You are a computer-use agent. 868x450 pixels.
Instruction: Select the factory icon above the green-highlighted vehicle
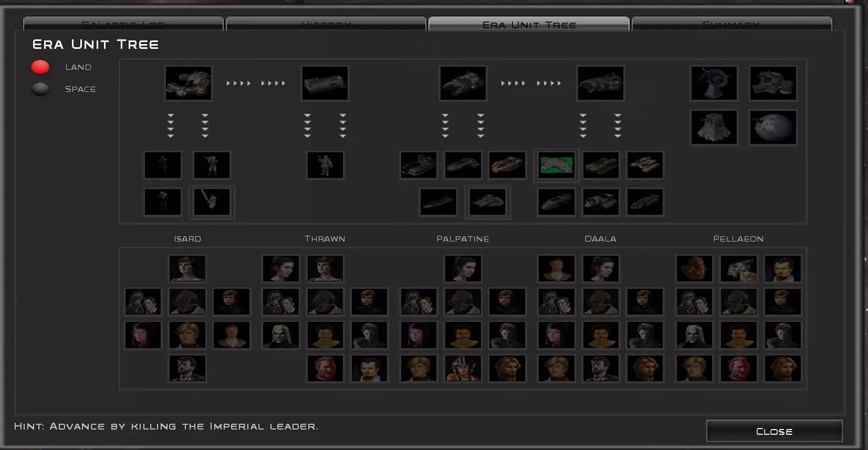(x=601, y=83)
